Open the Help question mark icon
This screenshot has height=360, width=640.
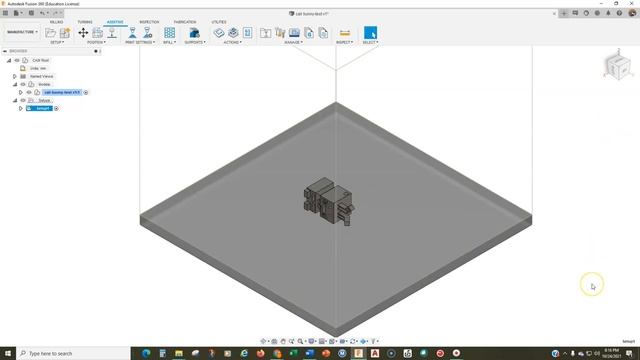tap(619, 13)
